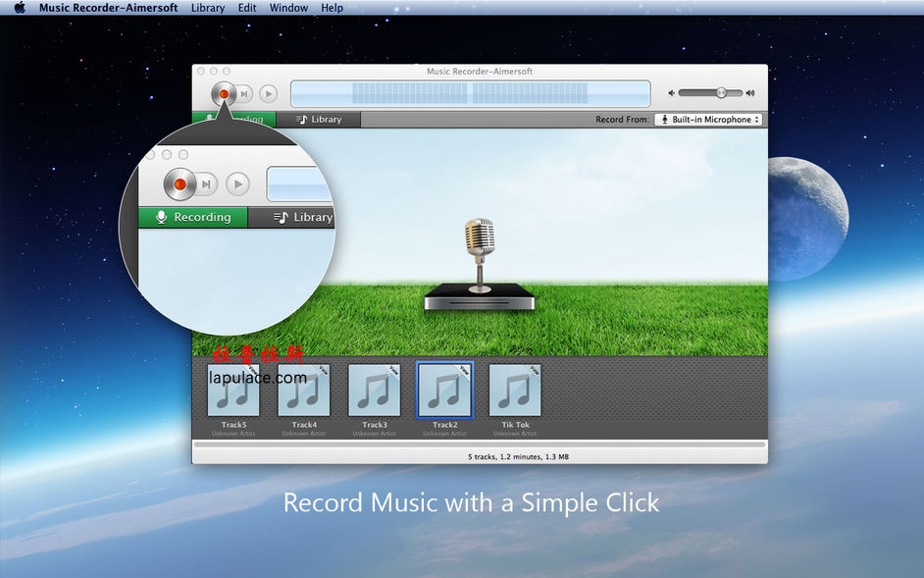Click the View tag on Track4 thumbnail
The width and height of the screenshot is (924, 578).
coord(323,370)
